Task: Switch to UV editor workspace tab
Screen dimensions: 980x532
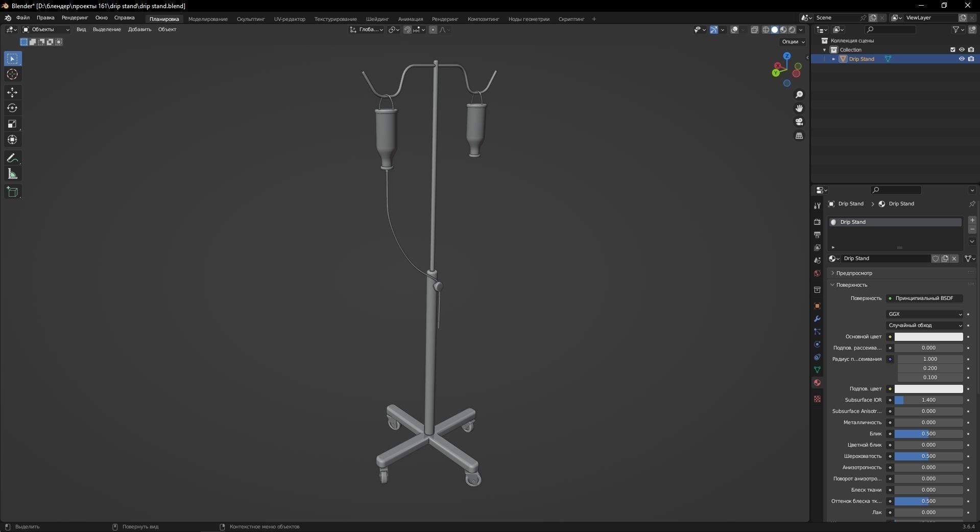Action: click(x=290, y=19)
